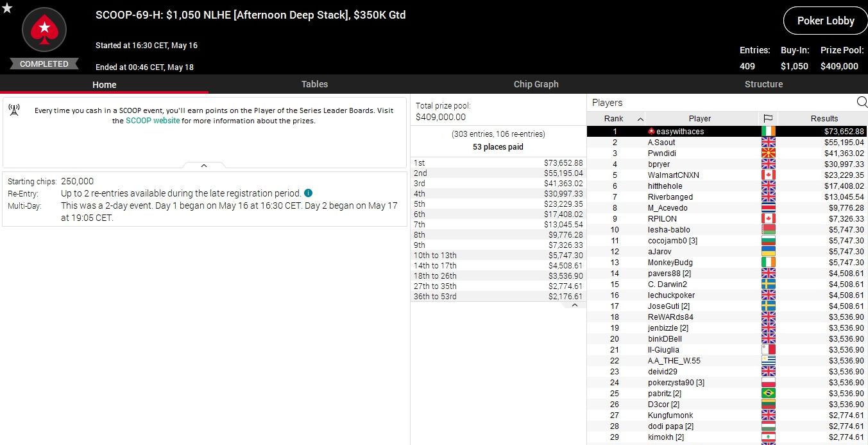Click the broadcast antenna icon in notice
The image size is (868, 445).
14,110
